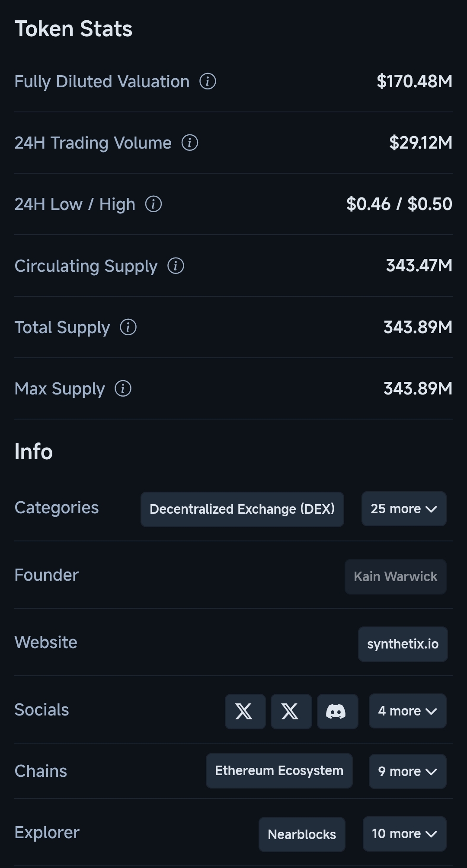Click the $170.48M valuation value
This screenshot has height=868, width=467.
(414, 81)
